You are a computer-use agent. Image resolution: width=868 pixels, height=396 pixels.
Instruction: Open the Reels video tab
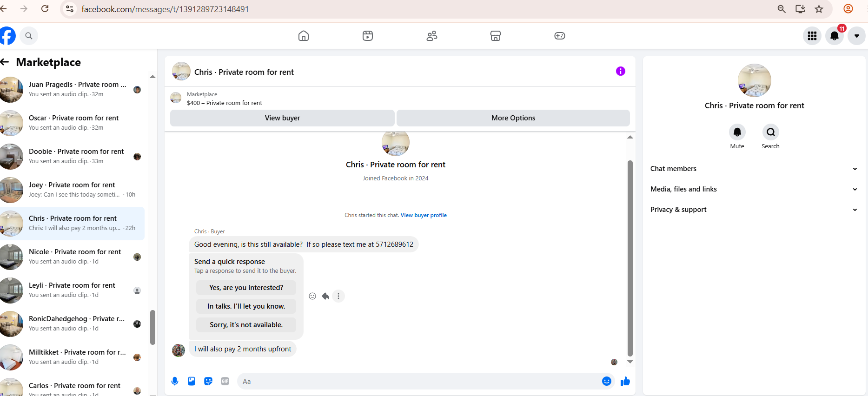[368, 36]
